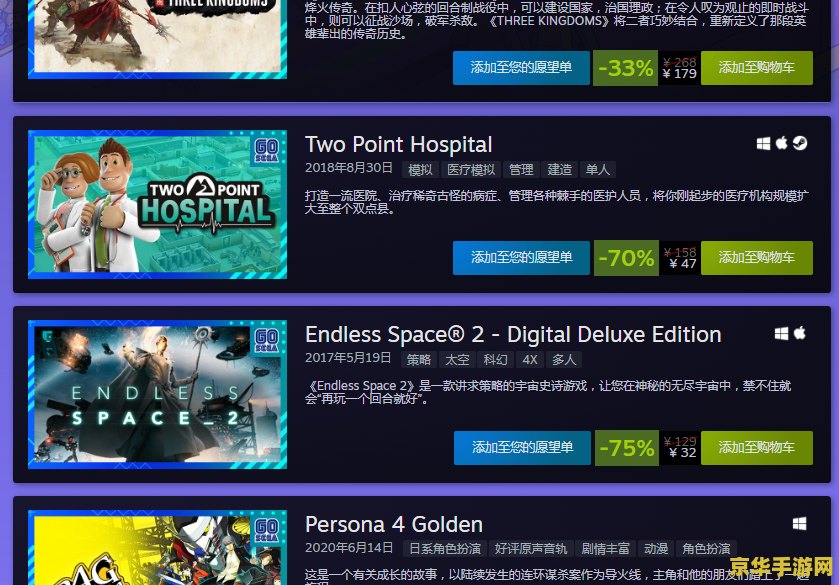This screenshot has height=585, width=839.
Task: Add Three Kingdoms to your wishlist
Action: (x=521, y=67)
